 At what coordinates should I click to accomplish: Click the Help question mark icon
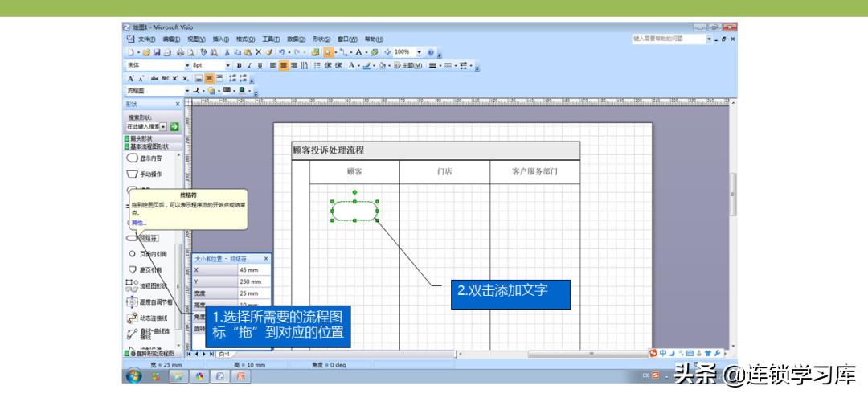coord(431,52)
